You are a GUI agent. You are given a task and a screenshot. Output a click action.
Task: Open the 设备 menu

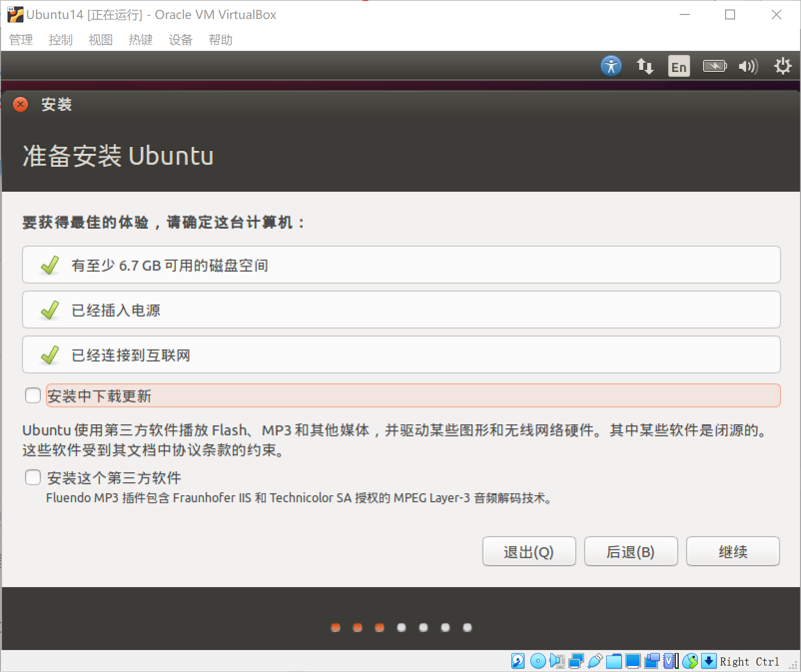click(181, 40)
